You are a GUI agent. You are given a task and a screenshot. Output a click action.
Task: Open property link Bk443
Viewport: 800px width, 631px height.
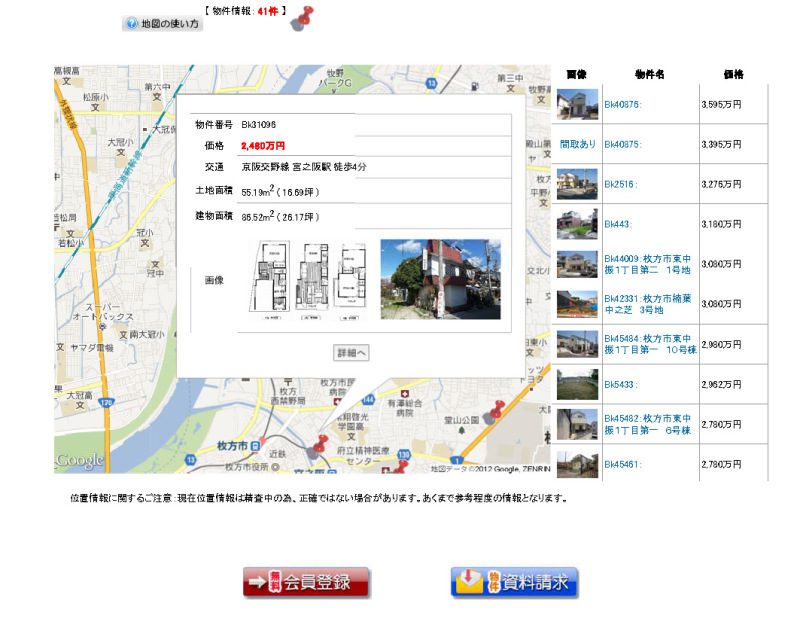pyautogui.click(x=618, y=224)
